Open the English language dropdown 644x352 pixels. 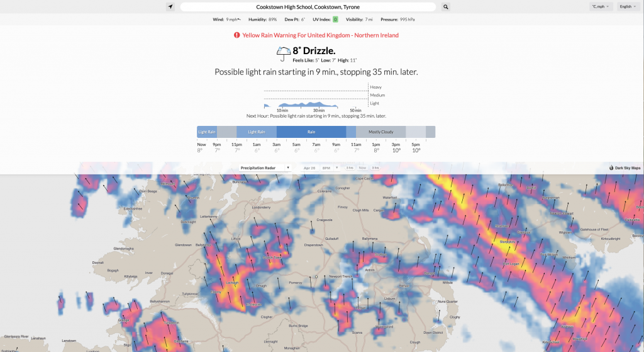[x=628, y=6]
